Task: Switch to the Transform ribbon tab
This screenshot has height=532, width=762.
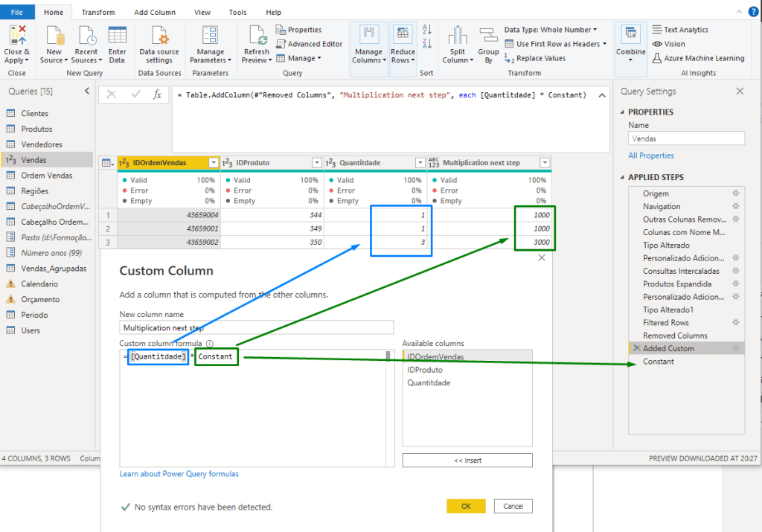Action: tap(98, 13)
